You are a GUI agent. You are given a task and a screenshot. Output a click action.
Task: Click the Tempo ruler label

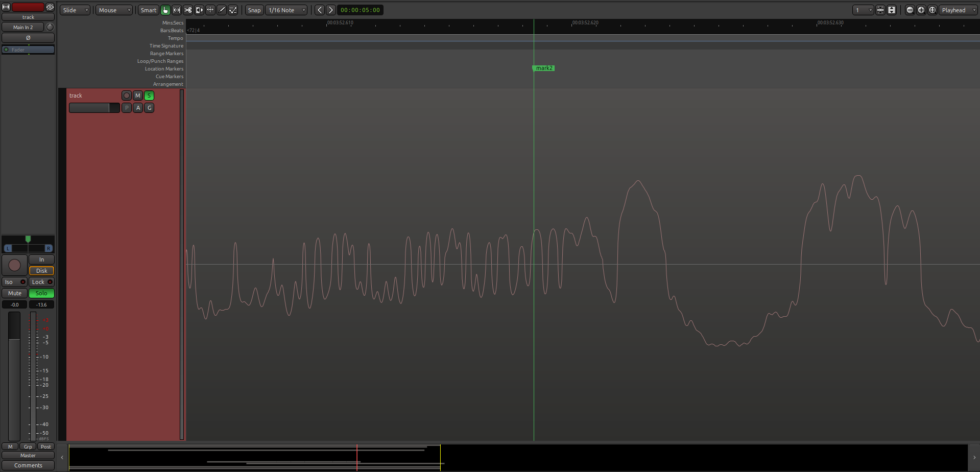pos(175,38)
